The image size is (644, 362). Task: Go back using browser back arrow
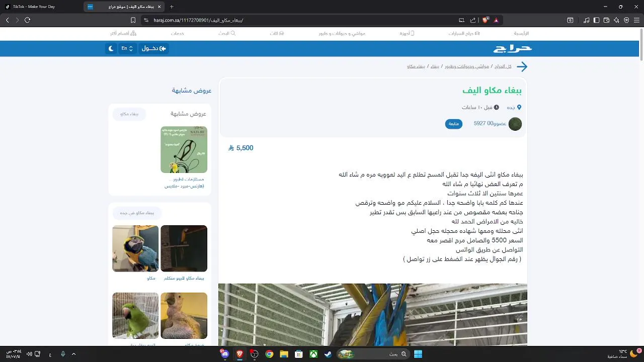point(7,20)
